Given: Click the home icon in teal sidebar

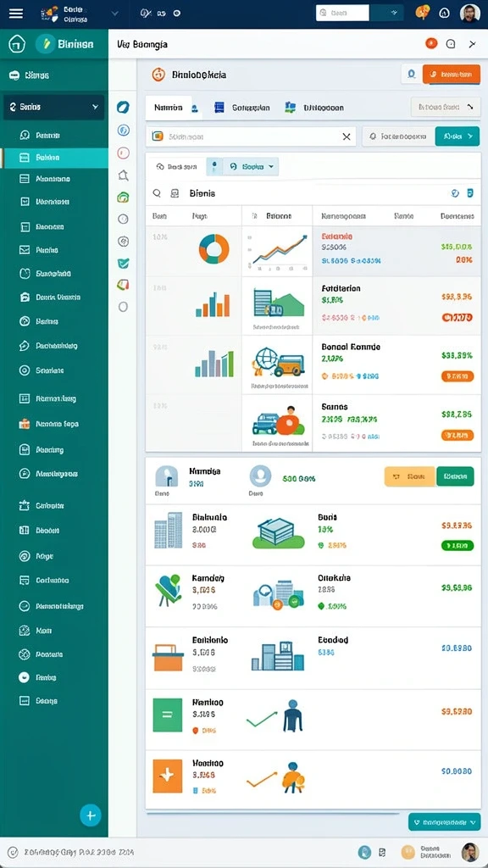Looking at the screenshot, I should [17, 44].
